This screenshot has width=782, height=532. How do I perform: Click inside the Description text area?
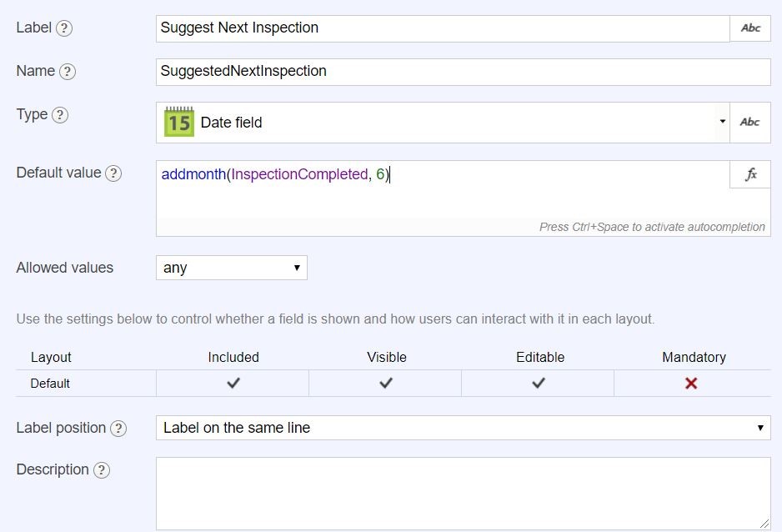[463, 493]
